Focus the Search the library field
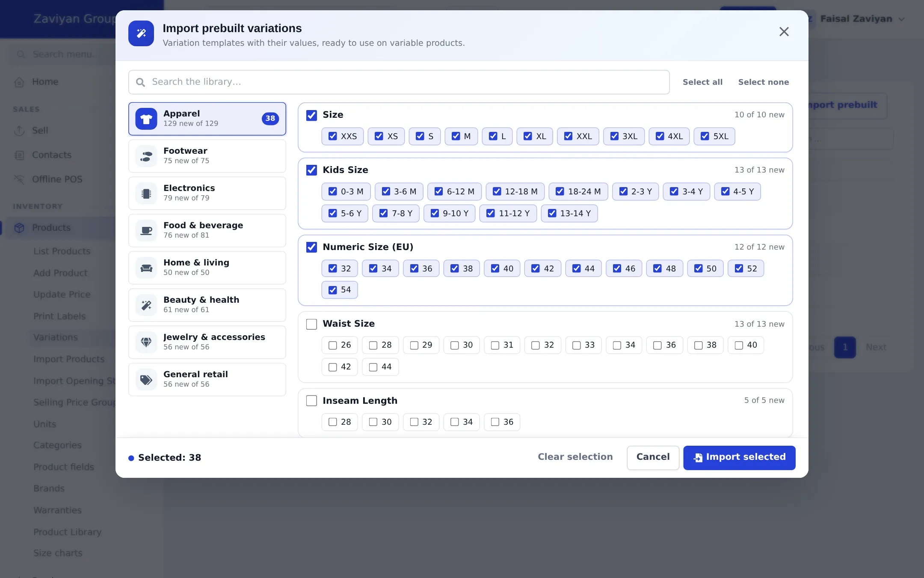Image resolution: width=924 pixels, height=578 pixels. coord(399,82)
